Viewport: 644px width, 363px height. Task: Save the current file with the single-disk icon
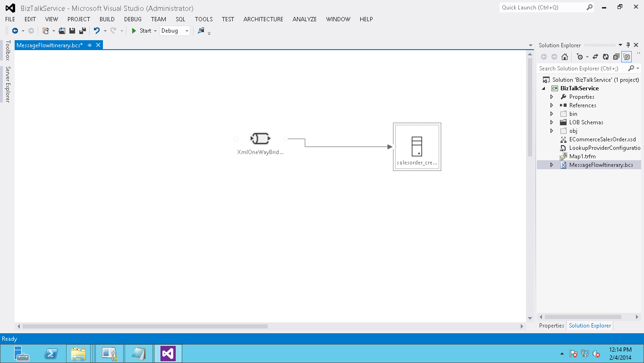(72, 31)
